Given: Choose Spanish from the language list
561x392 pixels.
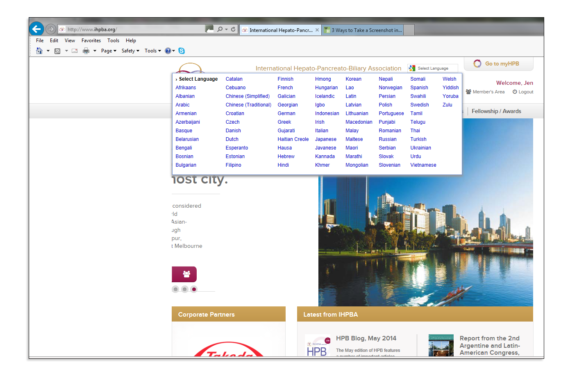Looking at the screenshot, I should [x=419, y=88].
